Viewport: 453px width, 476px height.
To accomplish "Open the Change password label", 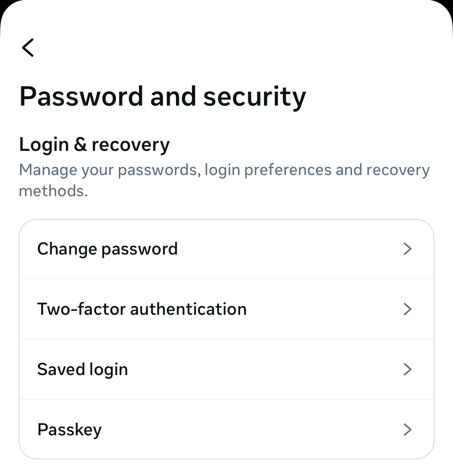I will [x=107, y=249].
